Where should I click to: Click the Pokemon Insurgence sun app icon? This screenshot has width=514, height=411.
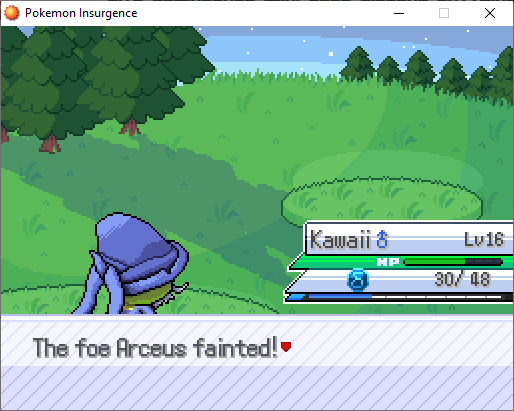pos(12,13)
